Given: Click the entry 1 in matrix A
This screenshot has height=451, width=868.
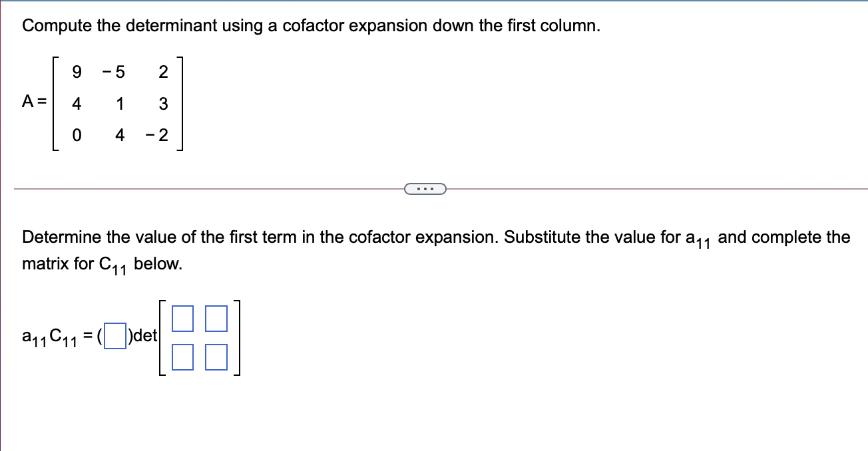Looking at the screenshot, I should click(120, 104).
